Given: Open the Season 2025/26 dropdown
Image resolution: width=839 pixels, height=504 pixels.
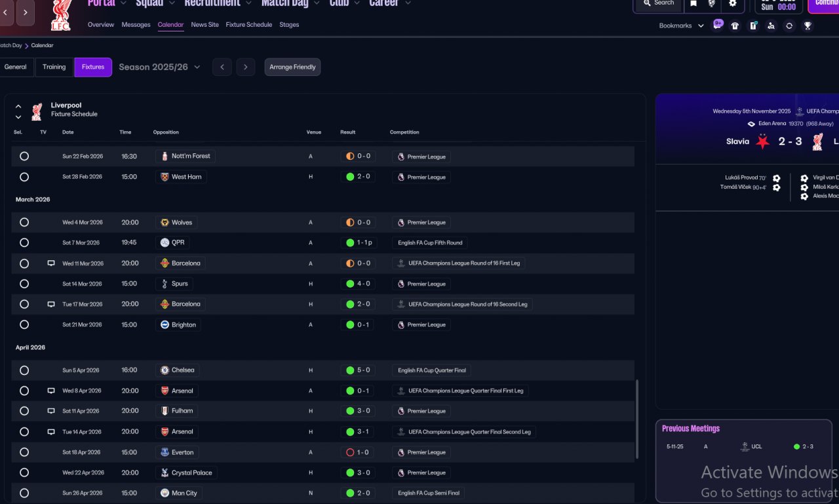Looking at the screenshot, I should pos(159,67).
